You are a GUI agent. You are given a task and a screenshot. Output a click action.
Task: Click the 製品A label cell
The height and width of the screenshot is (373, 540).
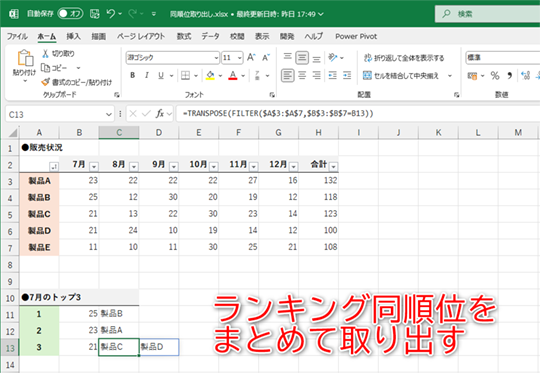(39, 180)
